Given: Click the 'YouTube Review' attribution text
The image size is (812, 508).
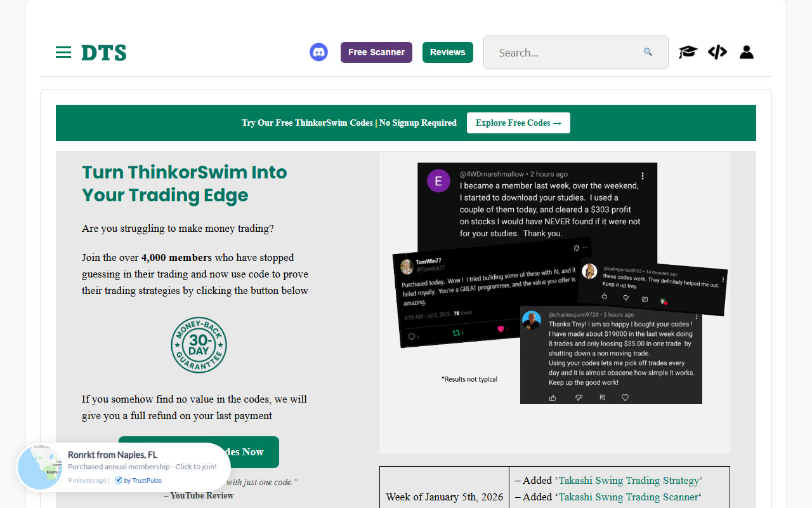Looking at the screenshot, I should click(202, 495).
